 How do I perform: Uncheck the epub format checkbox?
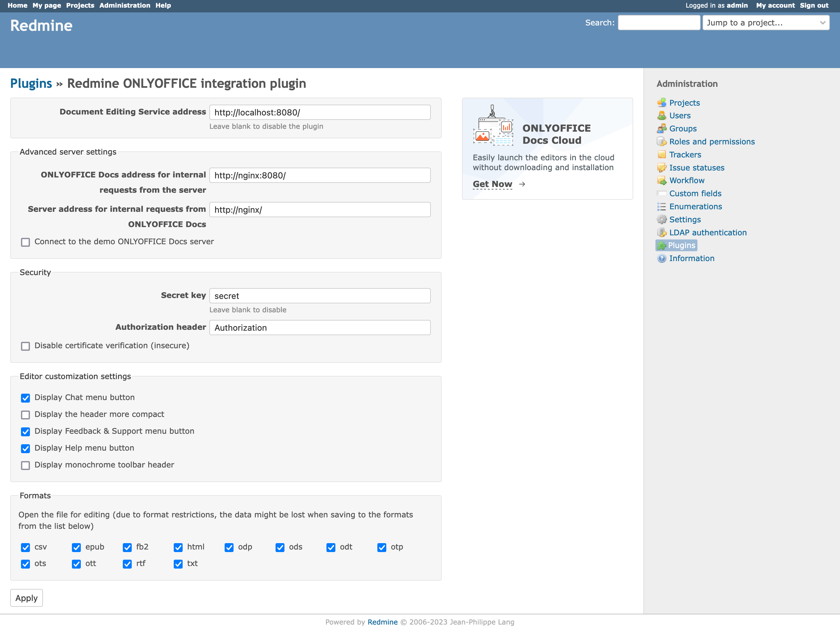76,547
